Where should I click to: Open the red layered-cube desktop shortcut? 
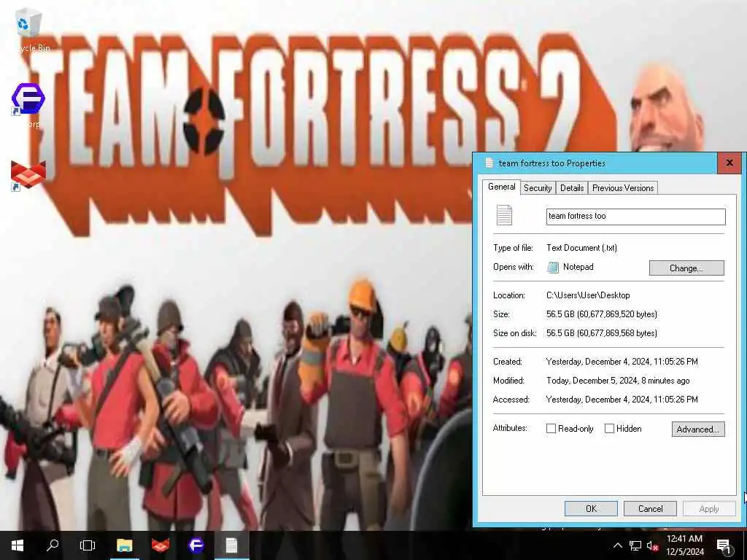[28, 175]
